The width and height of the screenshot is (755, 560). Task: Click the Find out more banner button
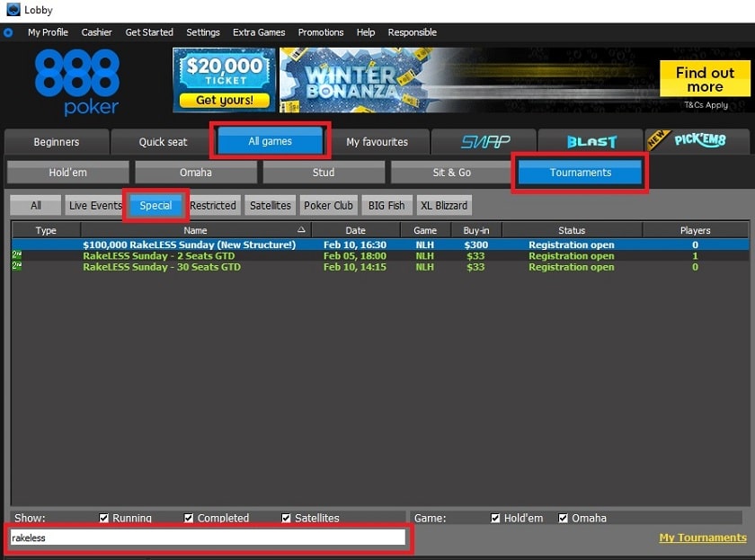point(705,79)
